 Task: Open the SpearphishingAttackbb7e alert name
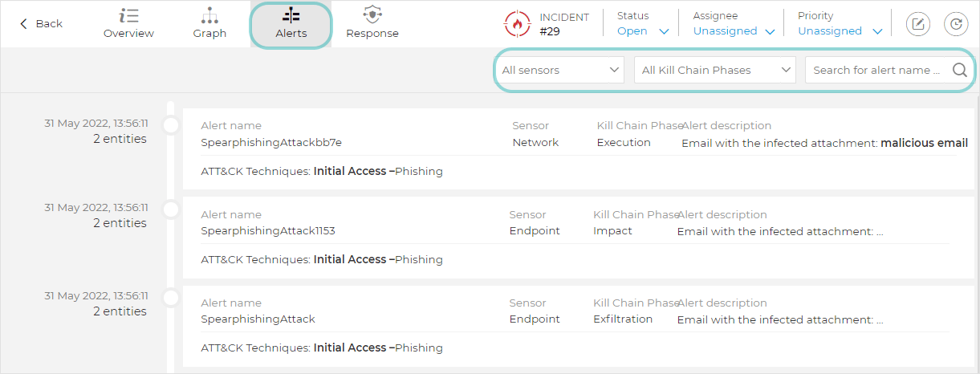click(x=271, y=143)
